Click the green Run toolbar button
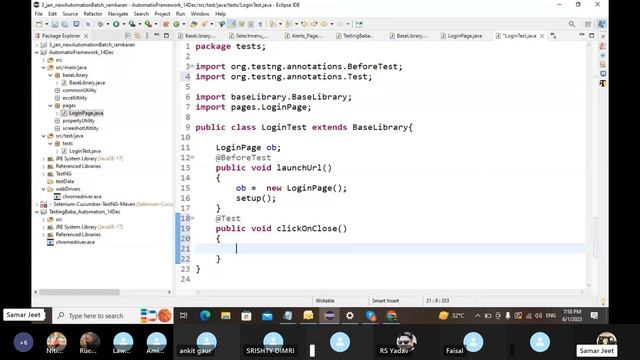 coord(116,24)
